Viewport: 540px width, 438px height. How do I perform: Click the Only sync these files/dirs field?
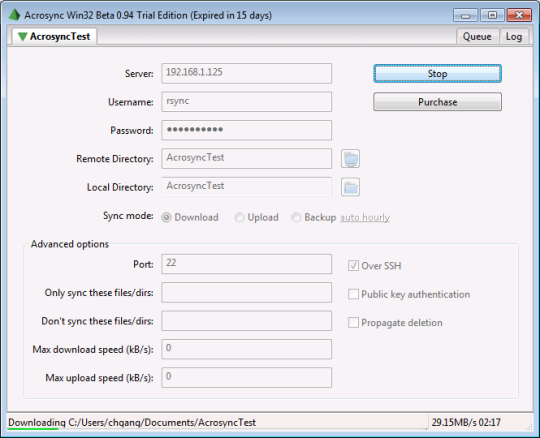[x=247, y=292]
